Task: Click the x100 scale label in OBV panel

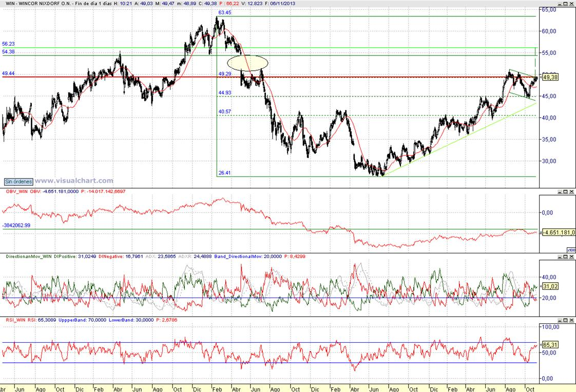Action: tap(571, 250)
